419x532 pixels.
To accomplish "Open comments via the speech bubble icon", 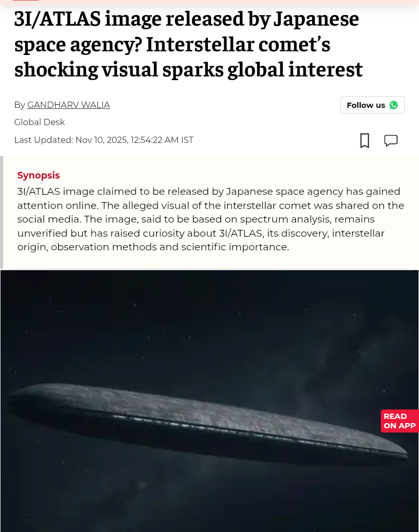I will pos(391,140).
